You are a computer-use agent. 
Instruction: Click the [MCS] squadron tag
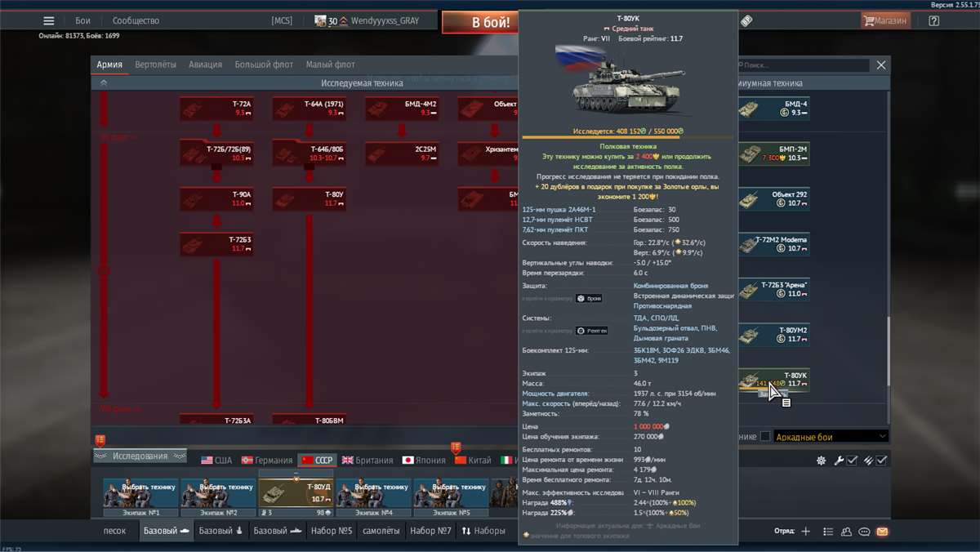[x=282, y=20]
